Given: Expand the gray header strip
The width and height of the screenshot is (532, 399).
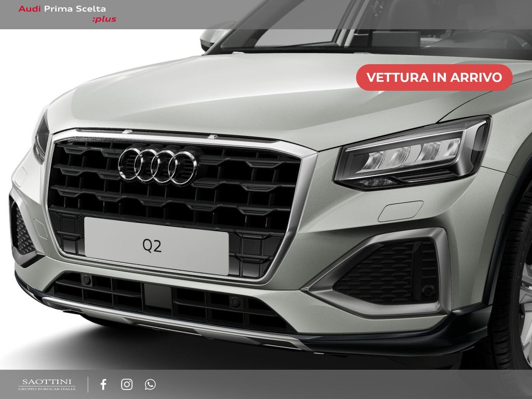Looking at the screenshot, I should pyautogui.click(x=266, y=12).
